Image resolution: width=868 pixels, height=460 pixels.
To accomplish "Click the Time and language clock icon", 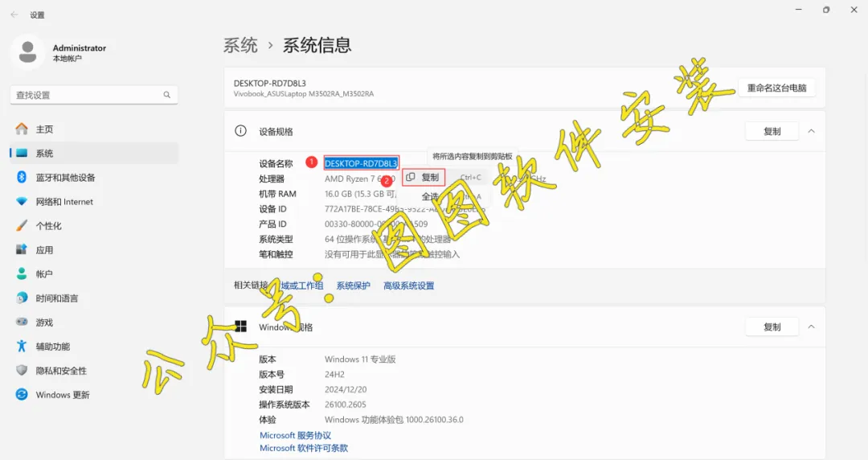I will (22, 298).
